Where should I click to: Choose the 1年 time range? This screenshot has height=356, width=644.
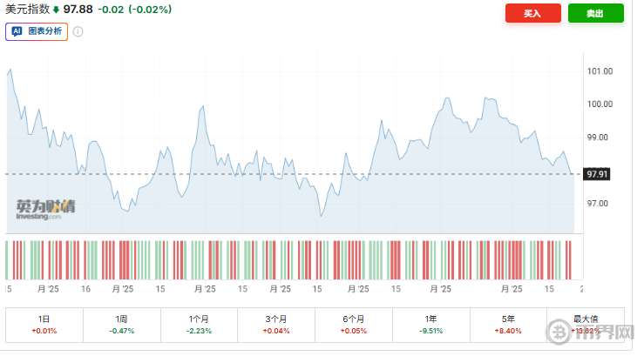click(x=430, y=325)
